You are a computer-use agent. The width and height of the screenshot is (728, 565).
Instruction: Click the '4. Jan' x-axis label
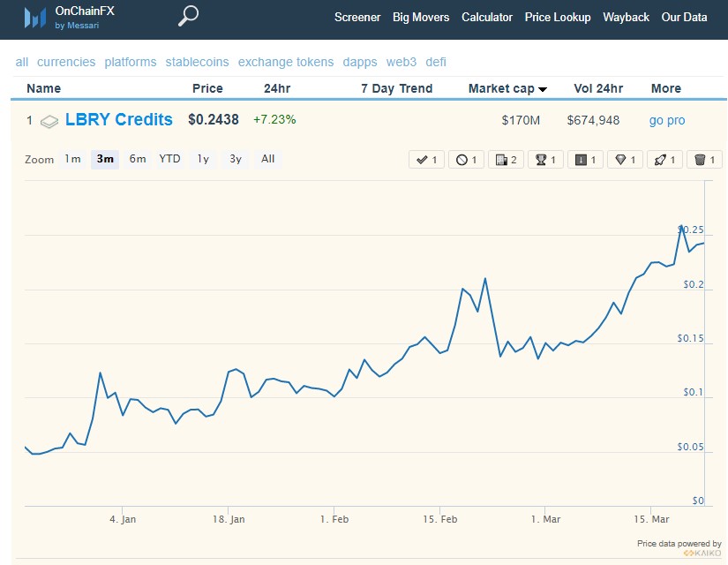pos(123,519)
